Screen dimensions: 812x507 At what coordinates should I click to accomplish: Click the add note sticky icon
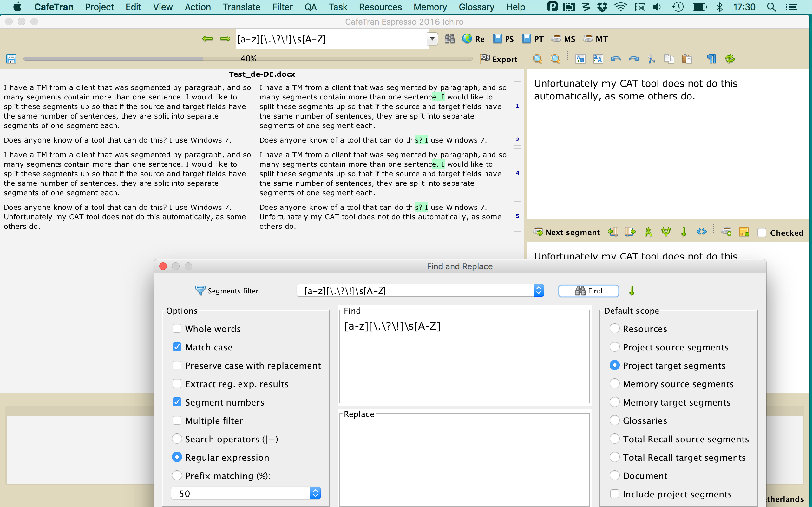pos(744,232)
